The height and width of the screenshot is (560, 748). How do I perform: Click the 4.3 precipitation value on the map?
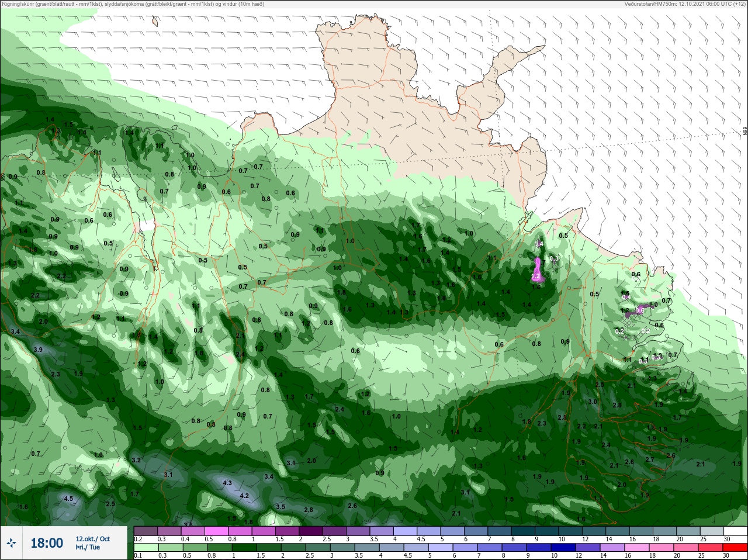coord(228,483)
